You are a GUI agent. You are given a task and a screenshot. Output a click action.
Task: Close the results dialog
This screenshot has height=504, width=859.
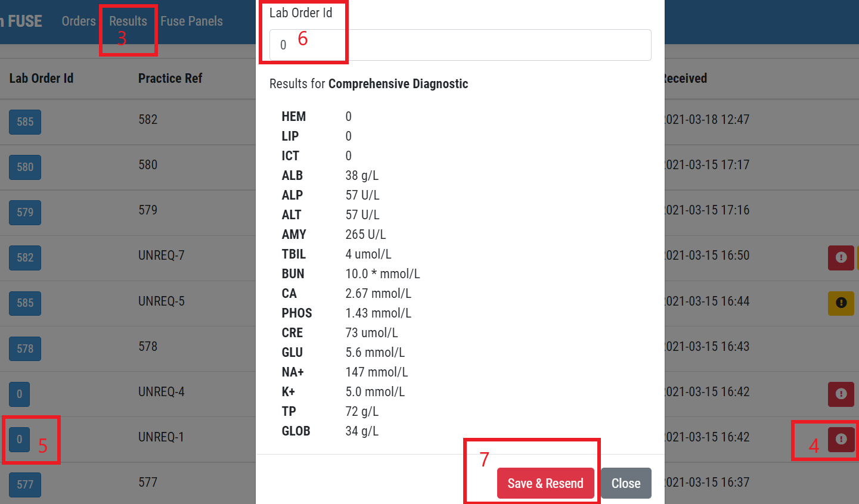pos(626,483)
